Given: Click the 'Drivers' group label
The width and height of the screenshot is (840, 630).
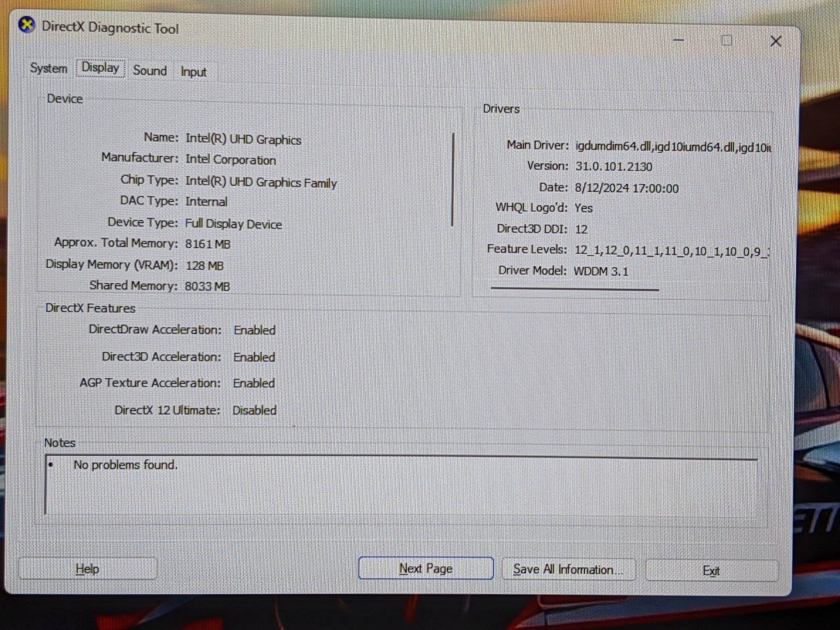Looking at the screenshot, I should pos(501,109).
